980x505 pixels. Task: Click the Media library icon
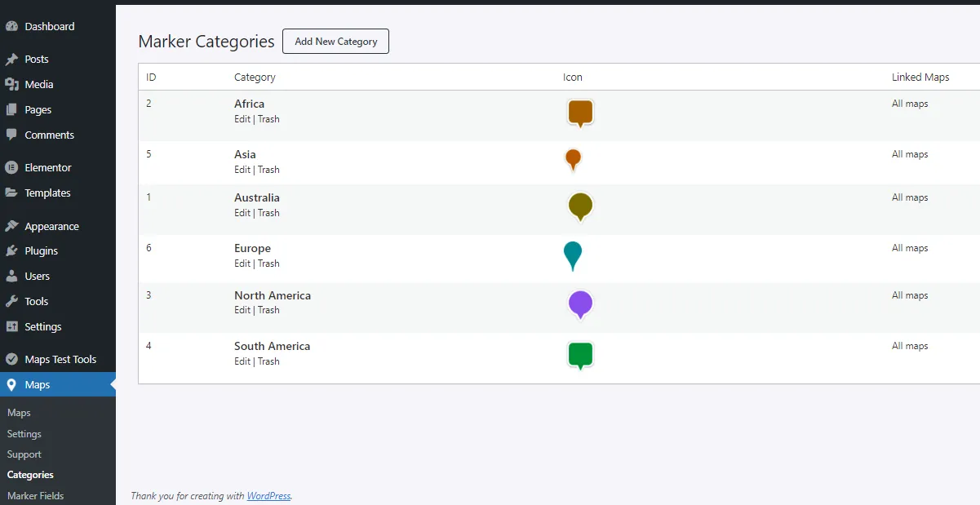(11, 84)
